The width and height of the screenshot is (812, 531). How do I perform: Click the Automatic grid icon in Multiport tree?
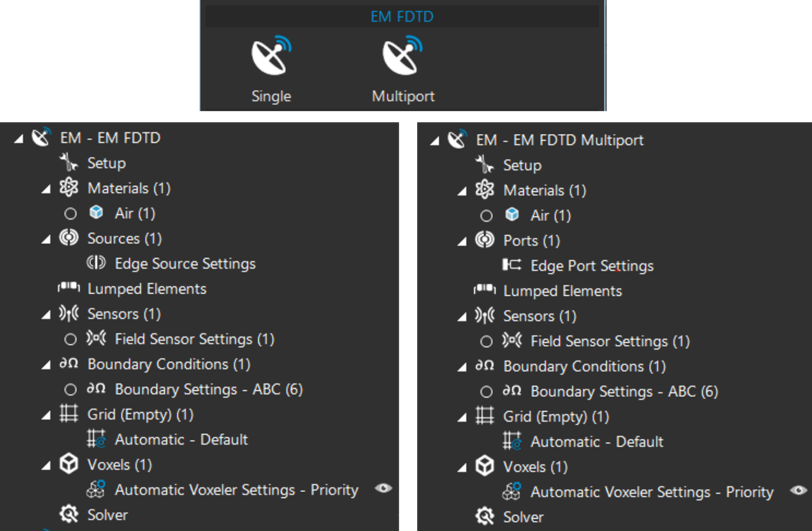512,442
